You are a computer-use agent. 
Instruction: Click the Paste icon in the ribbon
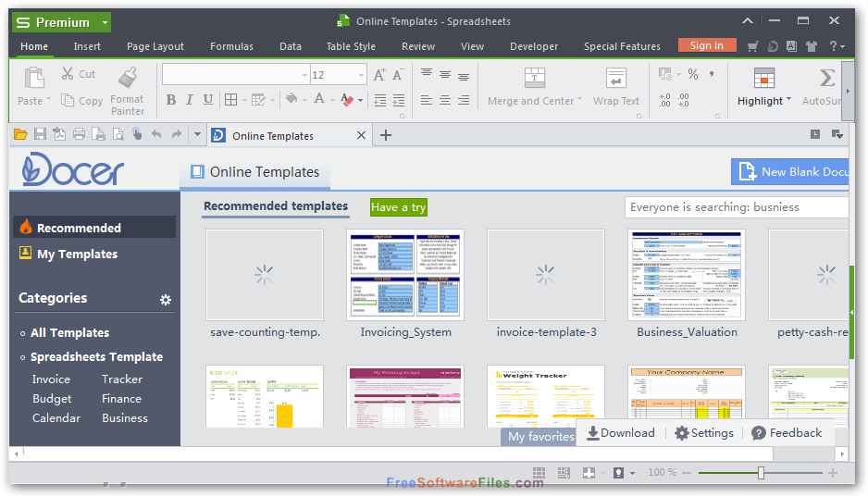34,78
